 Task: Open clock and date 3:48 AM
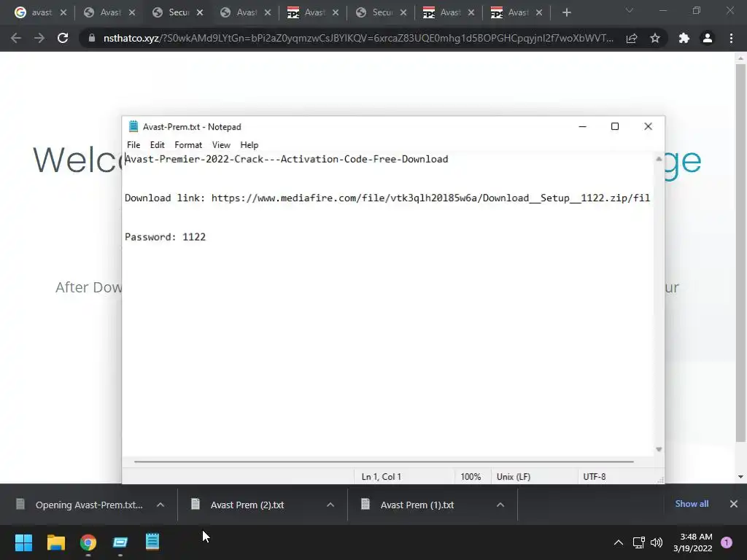point(693,542)
